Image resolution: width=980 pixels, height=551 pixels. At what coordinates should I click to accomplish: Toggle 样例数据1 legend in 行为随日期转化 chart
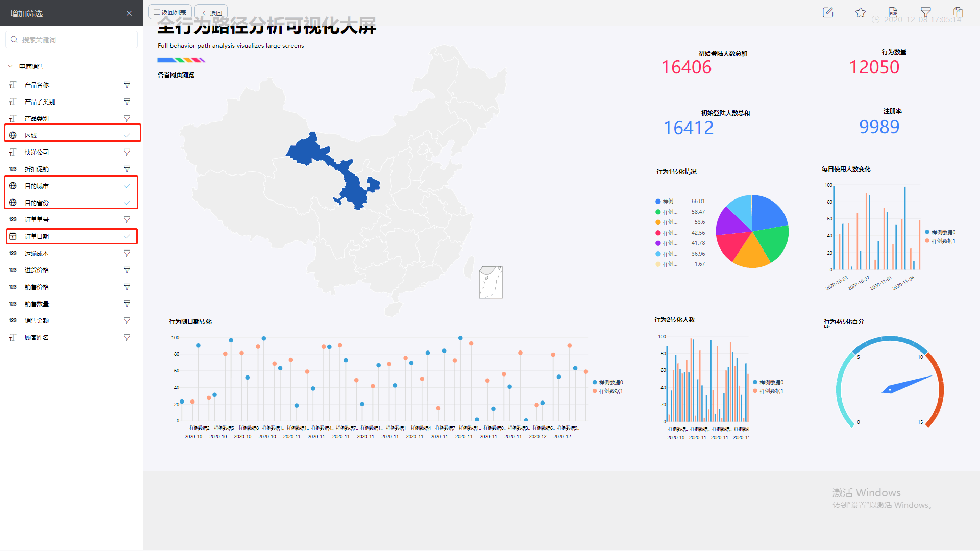[x=607, y=391]
